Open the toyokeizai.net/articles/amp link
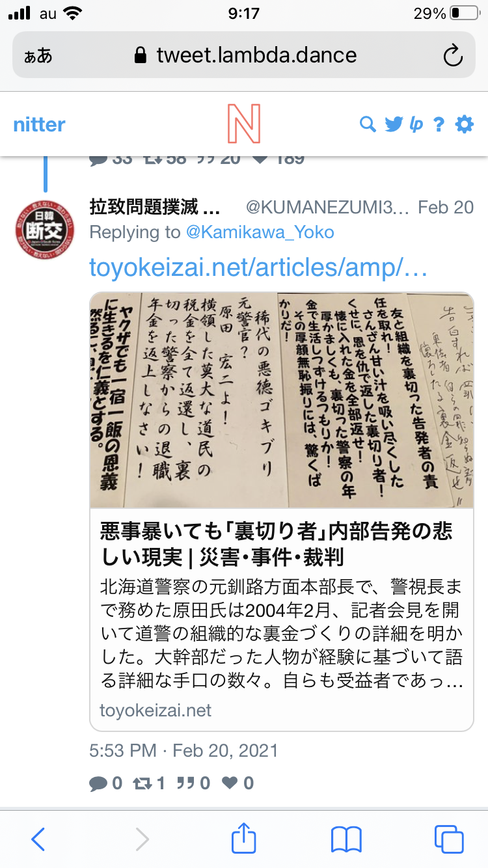The image size is (488, 868). [258, 267]
